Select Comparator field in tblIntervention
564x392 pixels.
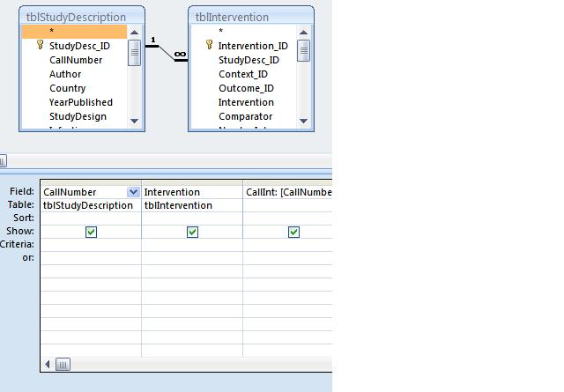pyautogui.click(x=245, y=116)
